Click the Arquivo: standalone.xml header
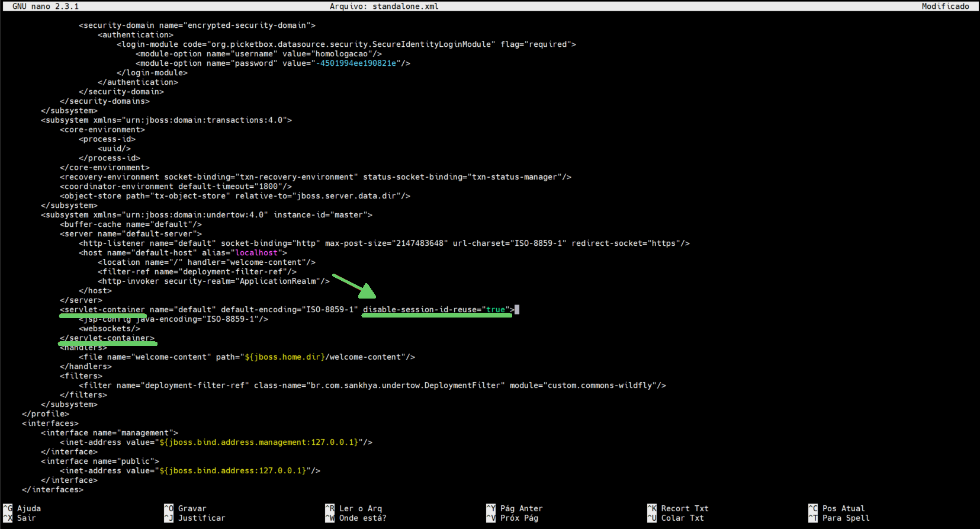 pos(384,6)
